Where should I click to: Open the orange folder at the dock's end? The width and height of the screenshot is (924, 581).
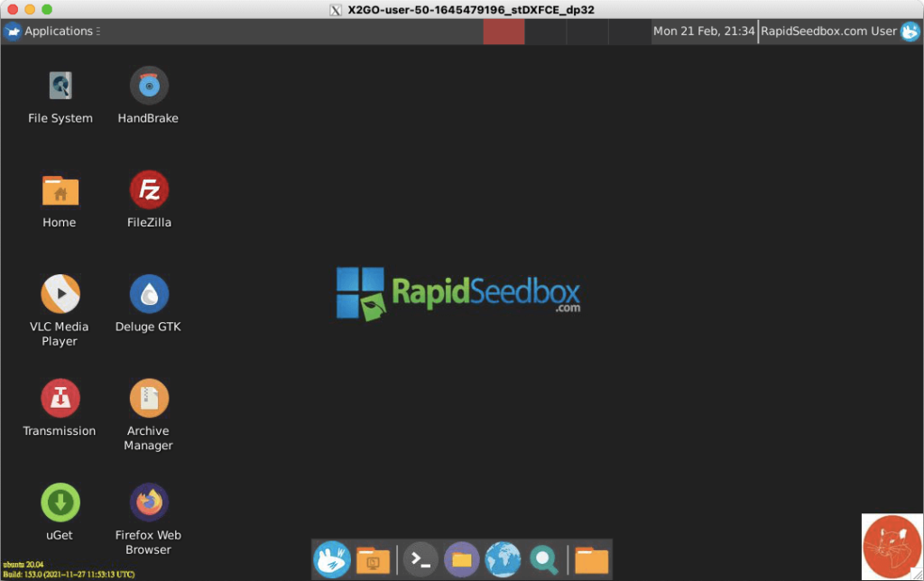[592, 559]
